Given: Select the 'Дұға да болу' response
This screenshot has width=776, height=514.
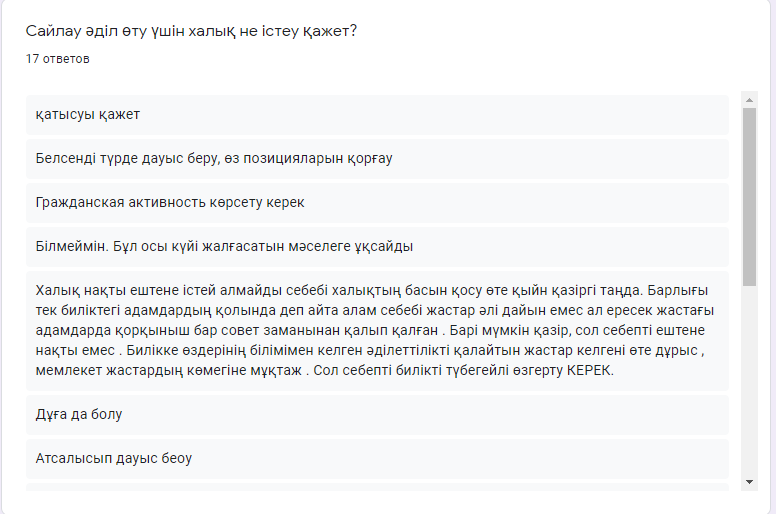Looking at the screenshot, I should tap(377, 415).
